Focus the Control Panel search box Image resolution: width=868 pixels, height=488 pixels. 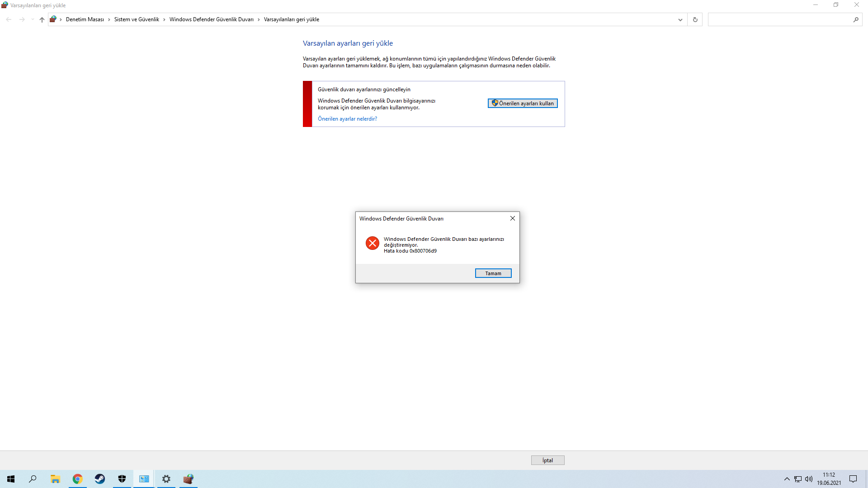780,19
